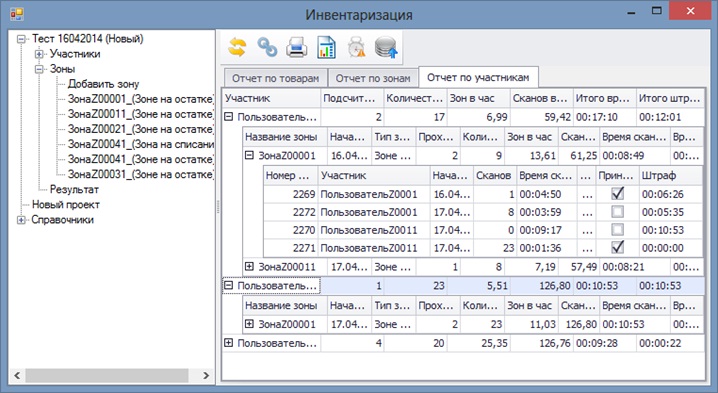Uncheck the accepted box for row 2271
This screenshot has width=718, height=393.
(x=617, y=247)
